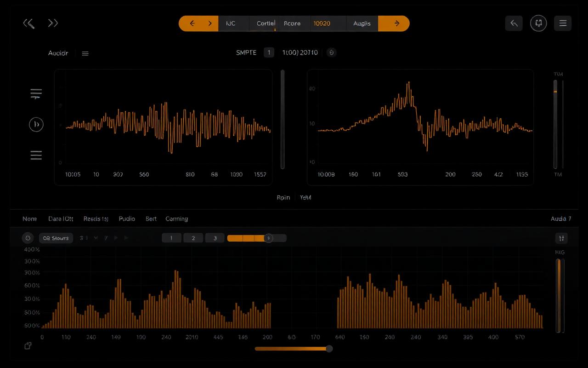Click the Rolin label below waveforms
The height and width of the screenshot is (368, 588).
(283, 197)
